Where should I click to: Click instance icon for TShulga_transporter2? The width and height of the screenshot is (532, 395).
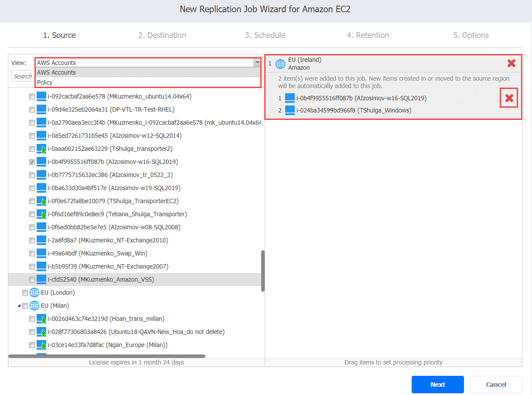pos(41,149)
